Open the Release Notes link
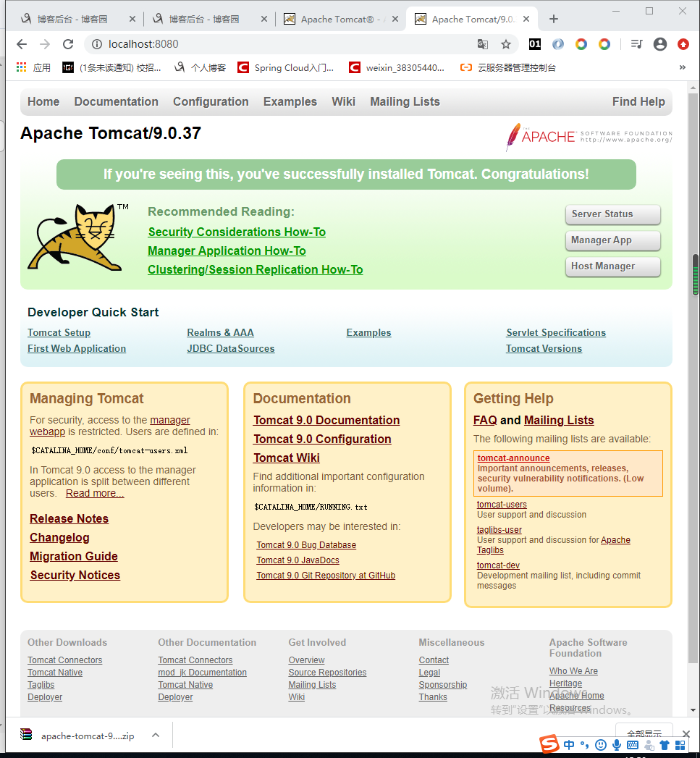Image resolution: width=700 pixels, height=758 pixels. (x=69, y=518)
